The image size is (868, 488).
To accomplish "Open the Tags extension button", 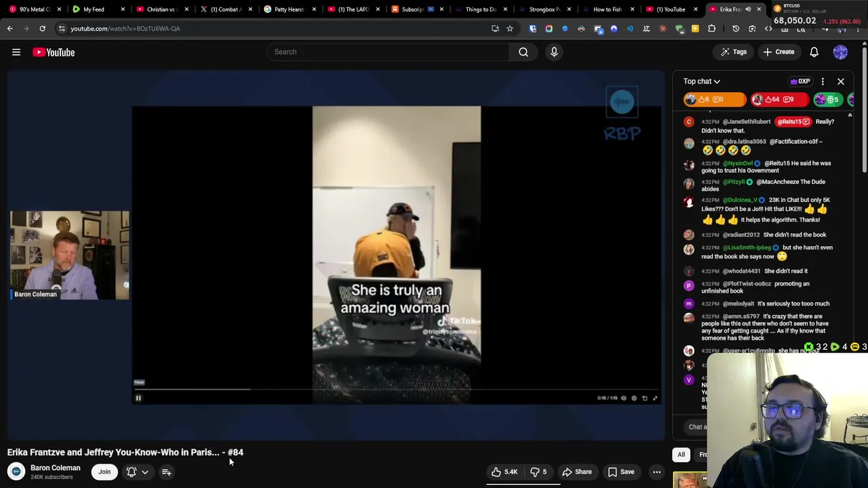I will pyautogui.click(x=733, y=52).
